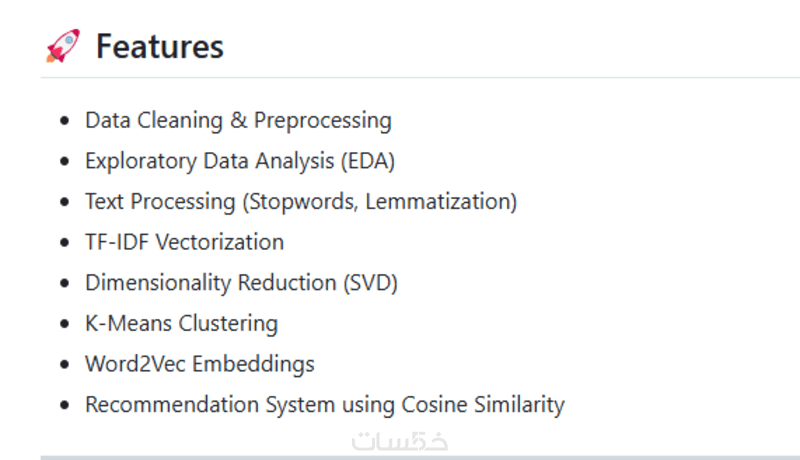Click bullet before Word2Vec Embeddings
Screen dimensions: 800x460
pos(64,364)
